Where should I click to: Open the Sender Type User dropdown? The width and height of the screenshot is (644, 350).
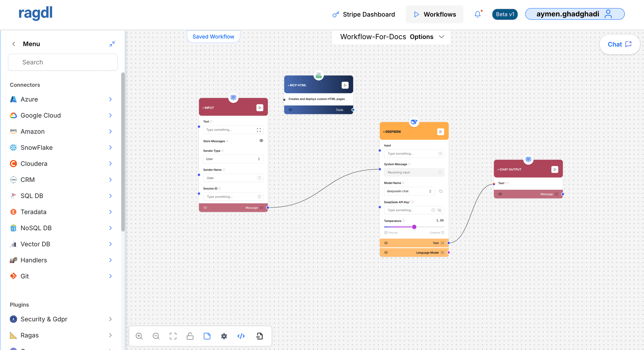[233, 159]
